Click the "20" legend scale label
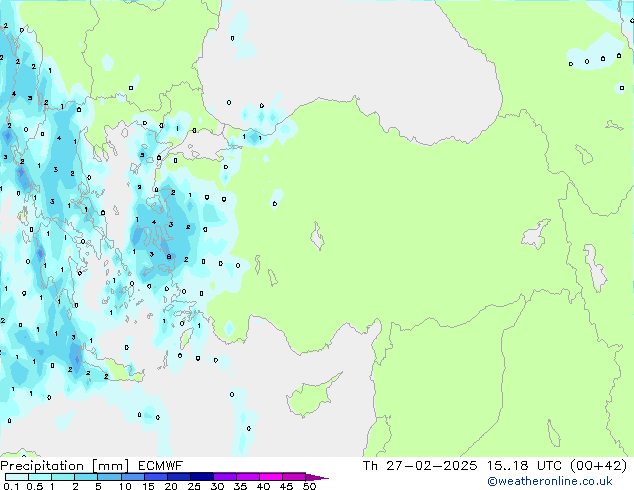This screenshot has width=634, height=490. (x=171, y=486)
